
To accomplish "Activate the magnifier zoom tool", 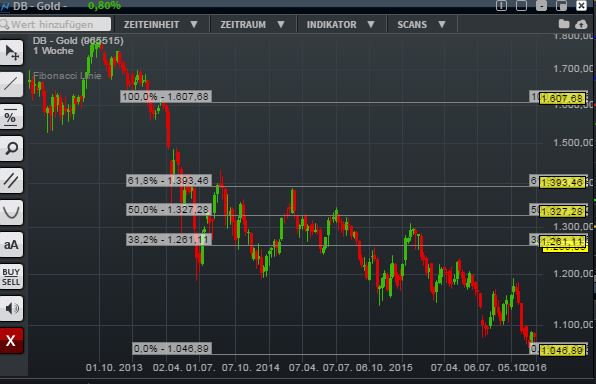I will pos(11,148).
